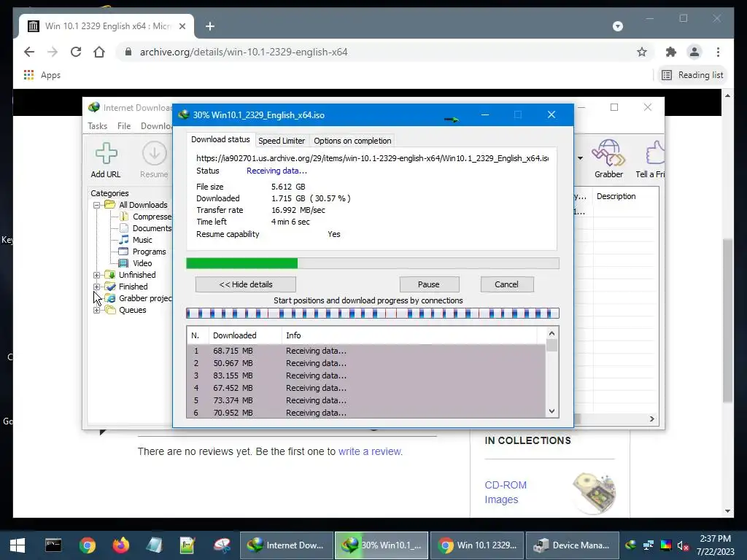
Task: Click the connections progress segments bar
Action: 373,314
